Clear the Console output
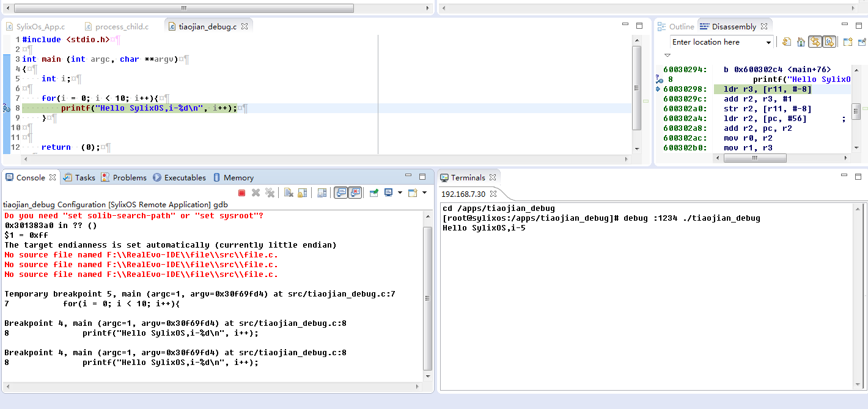The height and width of the screenshot is (409, 868). 289,193
